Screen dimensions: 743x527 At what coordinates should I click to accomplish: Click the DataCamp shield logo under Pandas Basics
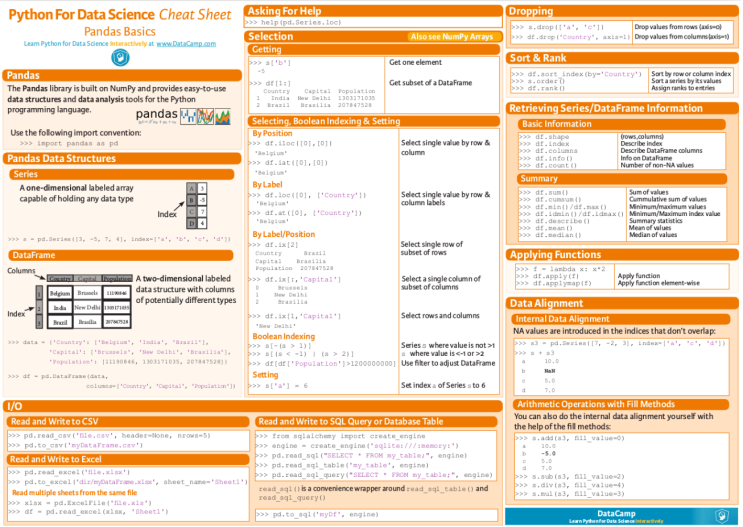pyautogui.click(x=120, y=58)
